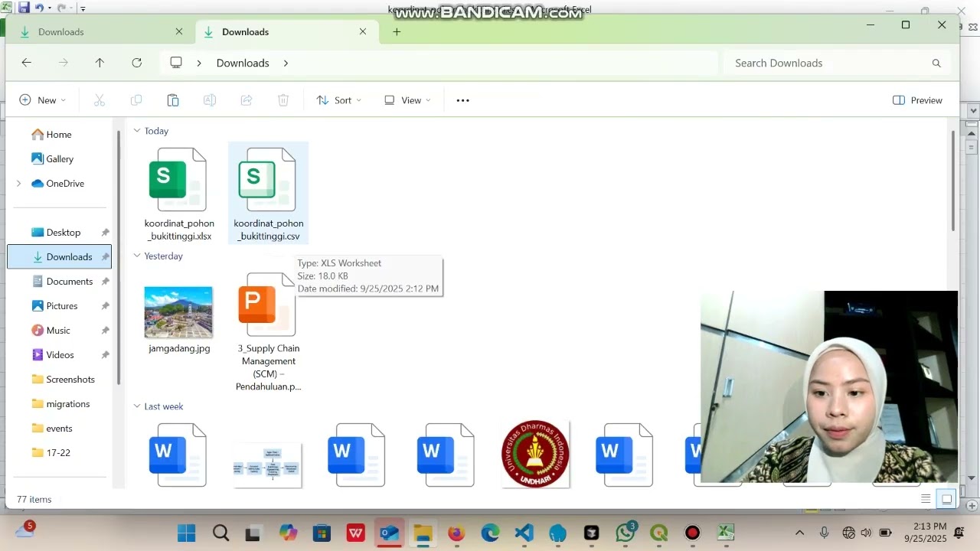Click the Rename icon in toolbar

coord(209,100)
